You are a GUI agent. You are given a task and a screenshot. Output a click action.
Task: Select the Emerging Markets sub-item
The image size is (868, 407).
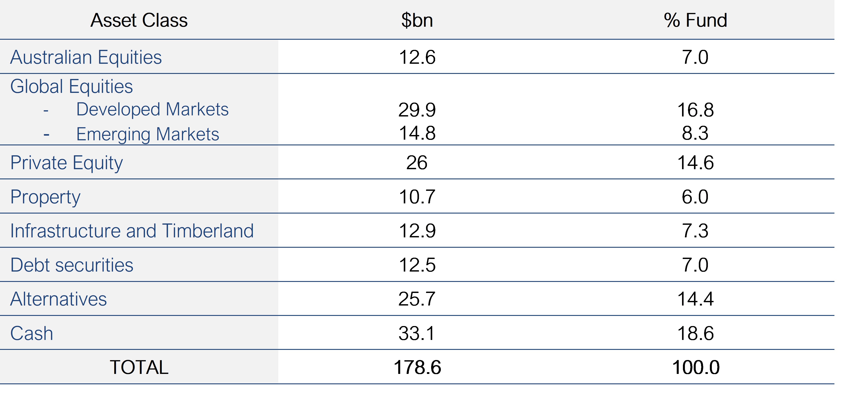point(148,134)
